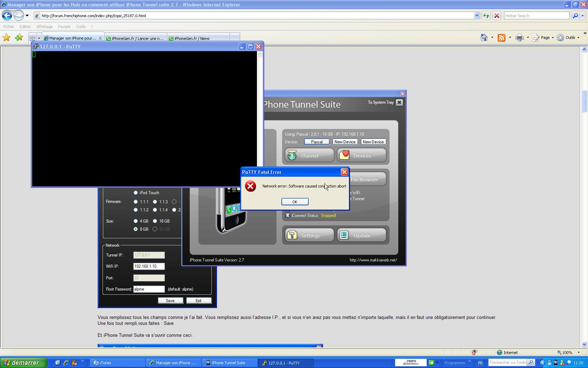Open the Affichage menu
Image resolution: width=588 pixels, height=368 pixels.
pos(44,27)
